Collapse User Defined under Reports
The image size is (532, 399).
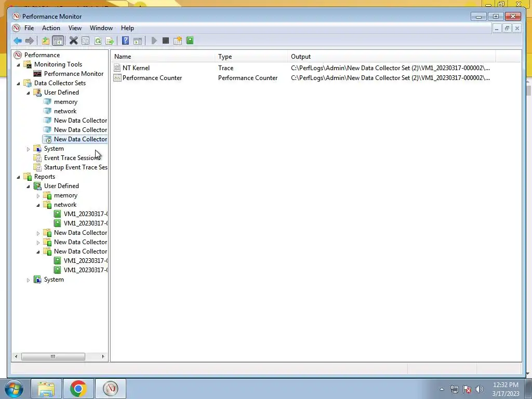[28, 187]
